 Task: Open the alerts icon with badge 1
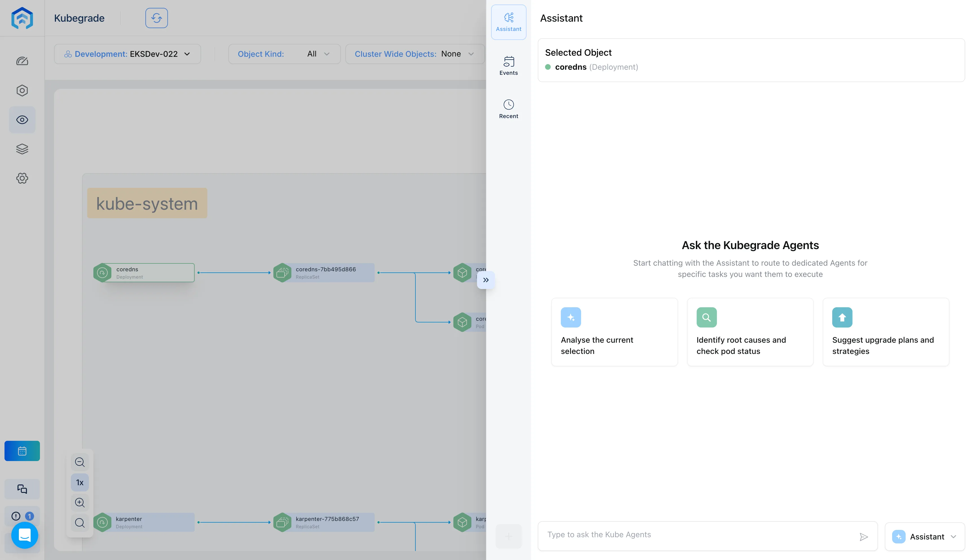[x=22, y=516]
